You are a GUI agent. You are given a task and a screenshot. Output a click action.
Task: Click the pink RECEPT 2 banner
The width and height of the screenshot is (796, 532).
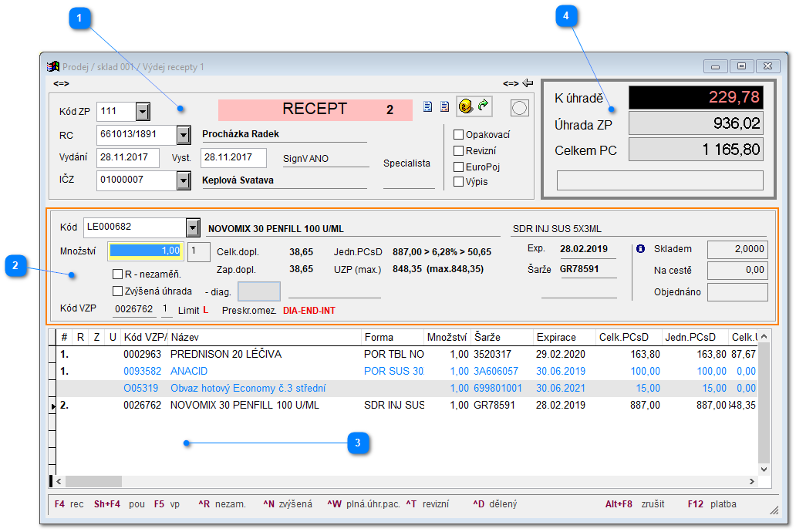(x=315, y=109)
